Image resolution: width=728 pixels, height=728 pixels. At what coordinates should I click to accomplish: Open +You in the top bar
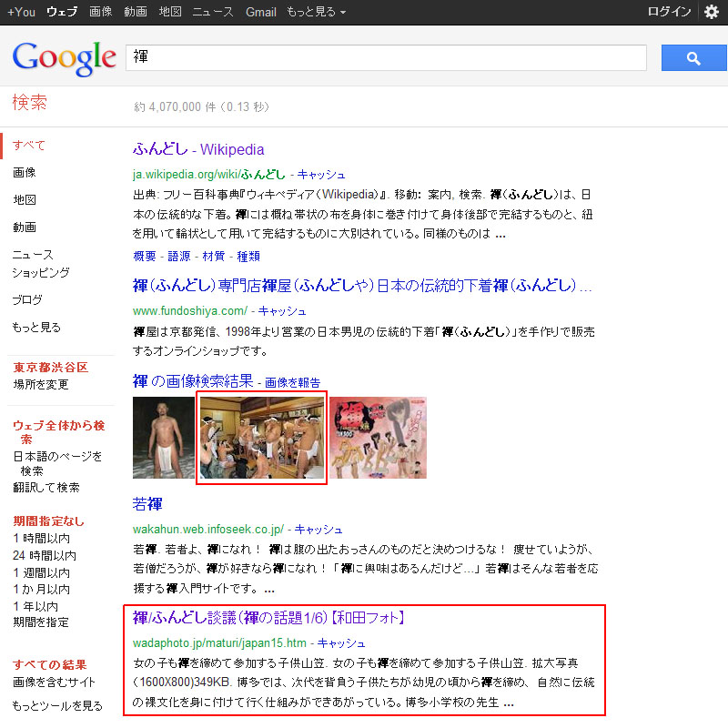21,12
